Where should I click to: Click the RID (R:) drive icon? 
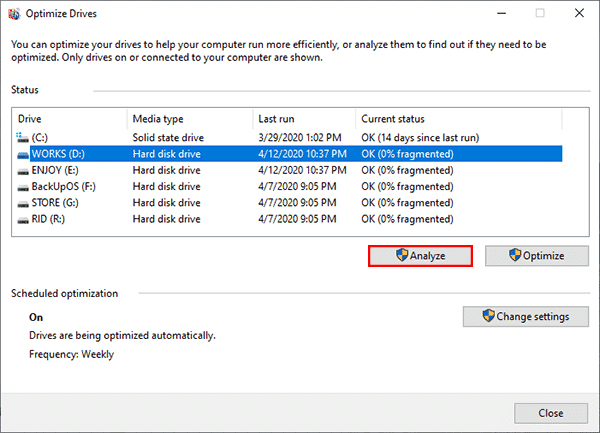(x=23, y=220)
